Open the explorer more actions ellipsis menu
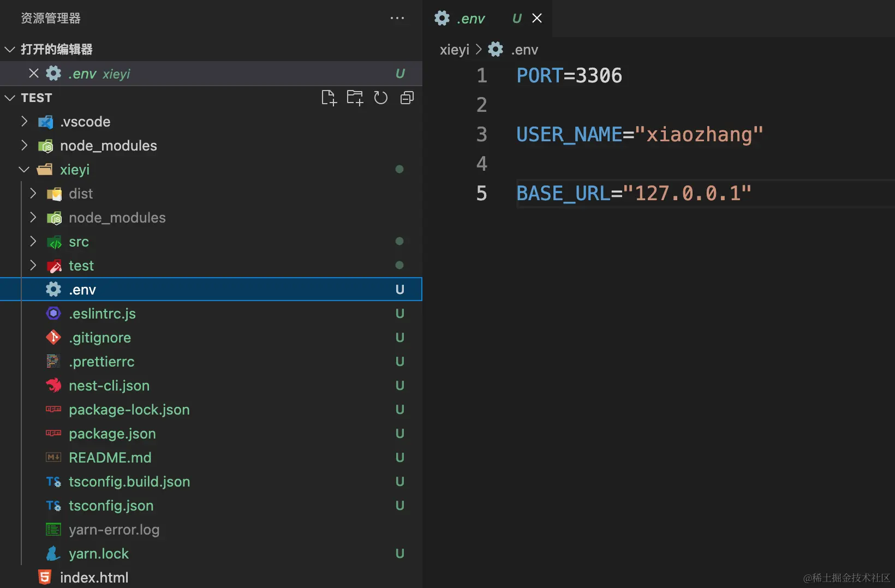 [x=397, y=19]
